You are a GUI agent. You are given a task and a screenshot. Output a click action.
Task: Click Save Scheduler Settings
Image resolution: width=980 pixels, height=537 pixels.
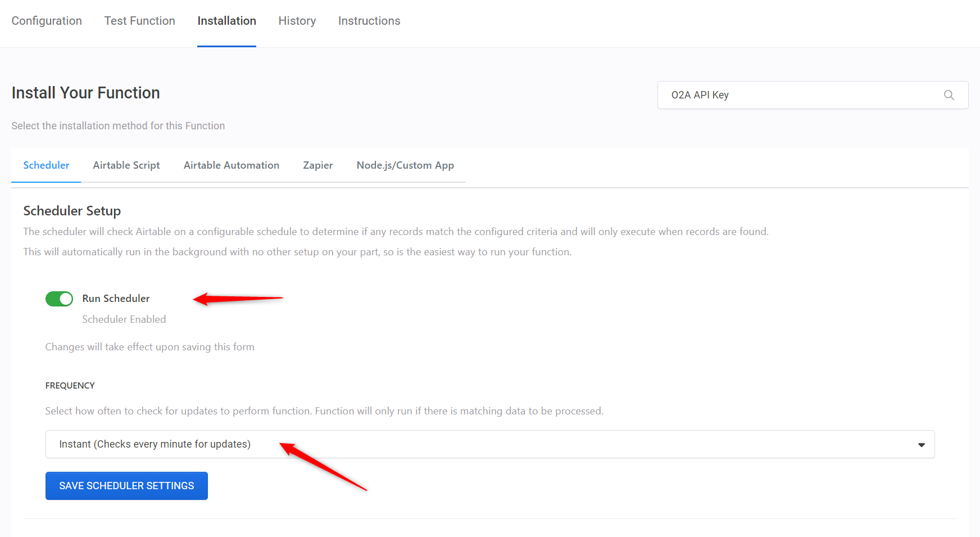(126, 485)
